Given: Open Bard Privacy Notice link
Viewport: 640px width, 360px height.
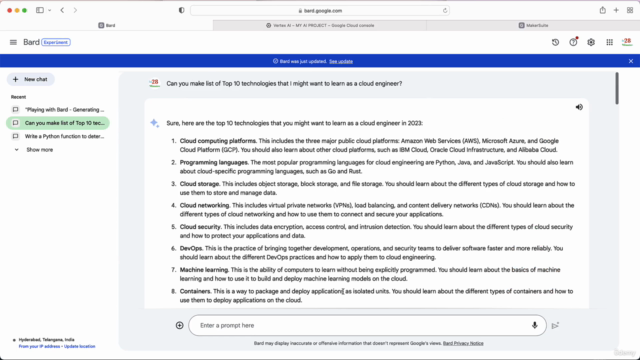Looking at the screenshot, I should [x=463, y=343].
